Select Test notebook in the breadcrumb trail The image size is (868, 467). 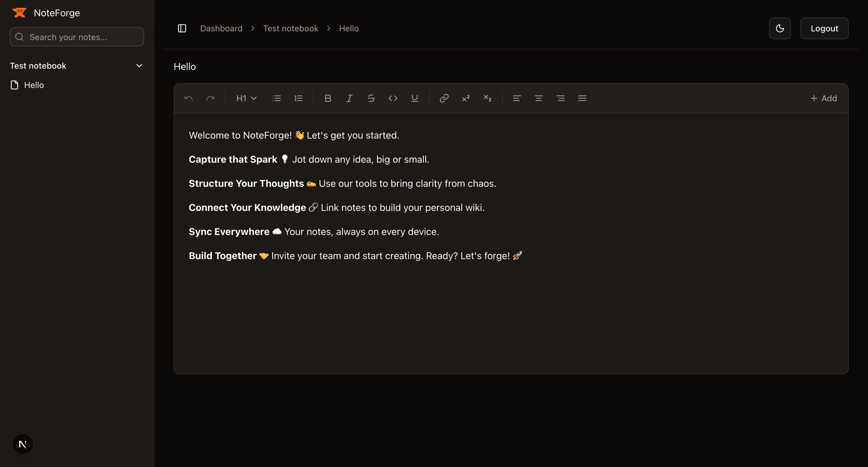(x=291, y=28)
